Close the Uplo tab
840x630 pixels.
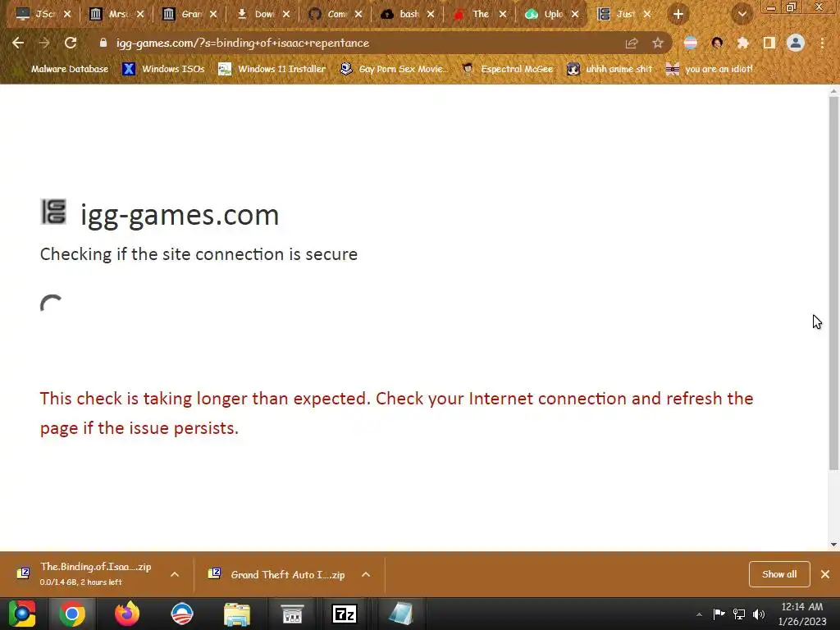click(575, 15)
